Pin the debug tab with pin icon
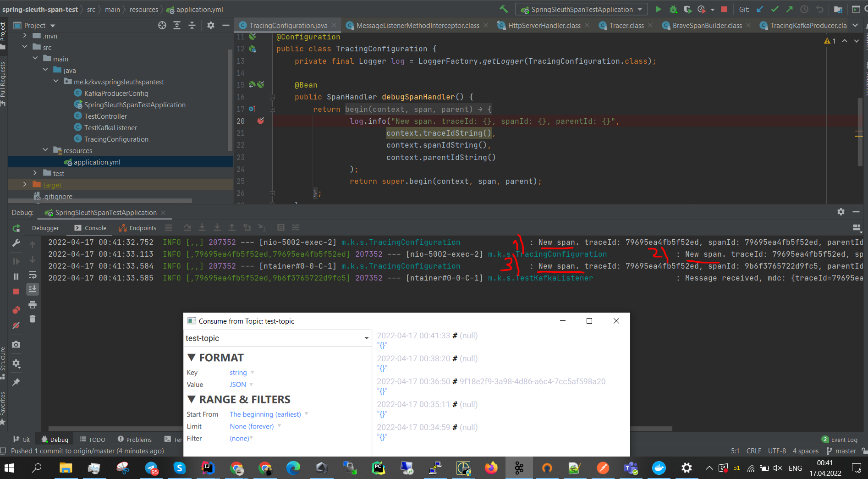The height and width of the screenshot is (479, 868). point(16,382)
